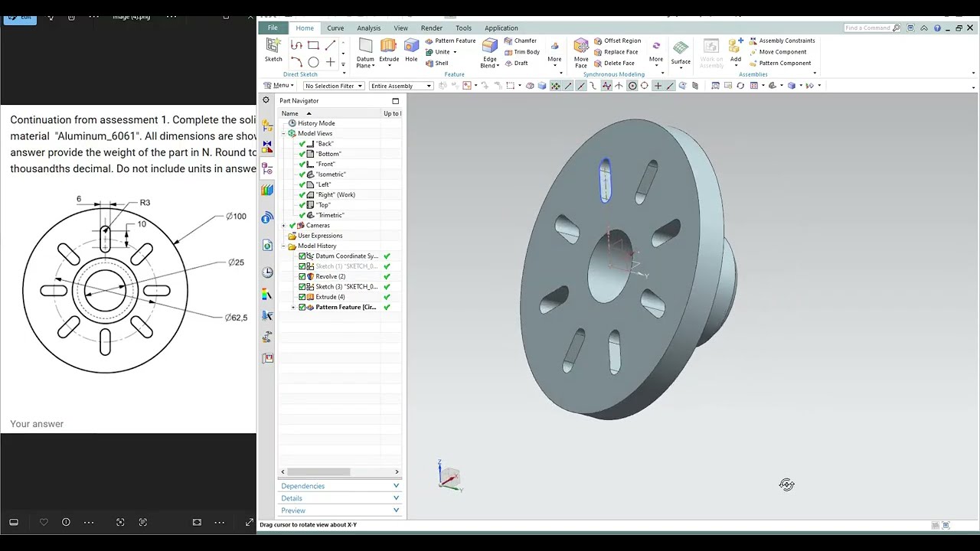The image size is (980, 551).
Task: Collapse the Model Views node
Action: pos(283,134)
